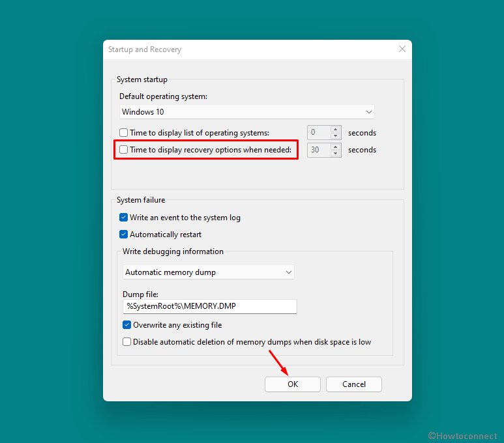Close the Startup and Recovery dialog

pos(402,50)
